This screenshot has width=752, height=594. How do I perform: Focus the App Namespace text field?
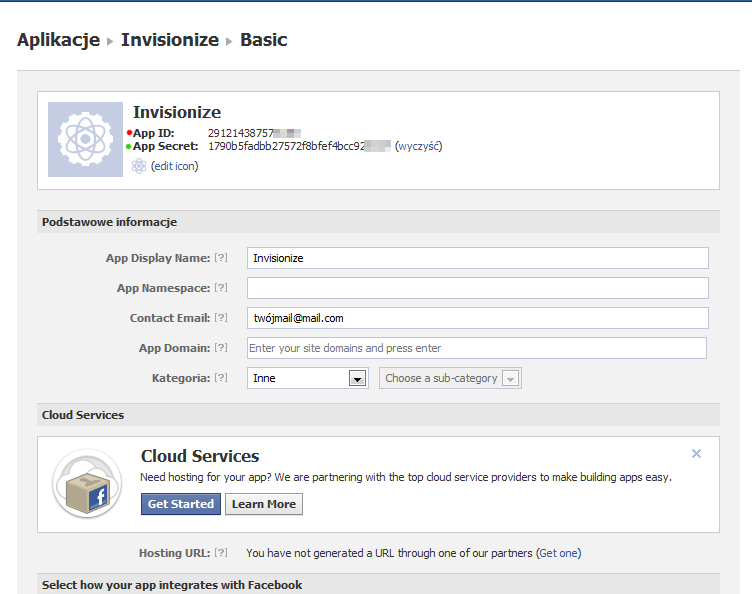[477, 288]
